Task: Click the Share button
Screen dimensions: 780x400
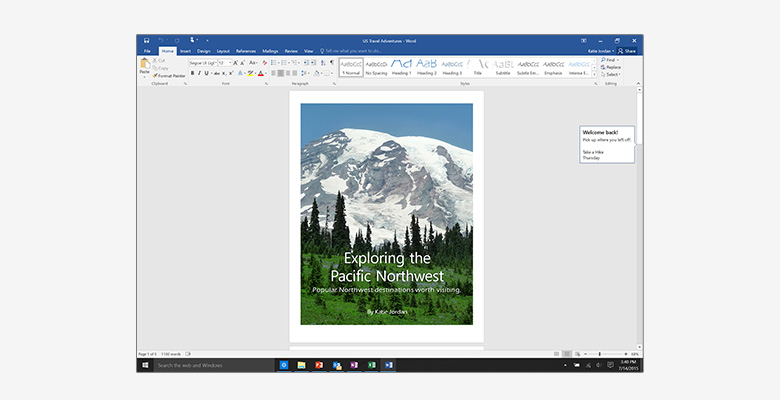Action: 626,50
